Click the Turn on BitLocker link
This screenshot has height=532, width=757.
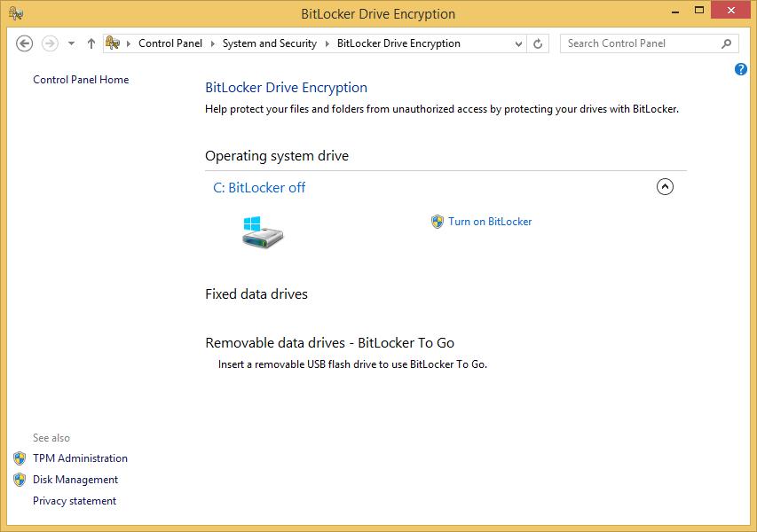click(x=490, y=222)
